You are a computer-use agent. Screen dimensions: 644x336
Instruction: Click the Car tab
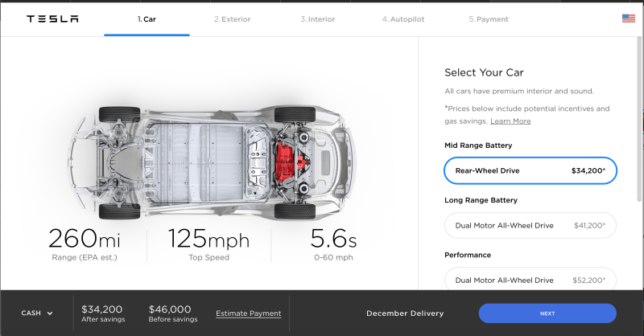pos(147,19)
